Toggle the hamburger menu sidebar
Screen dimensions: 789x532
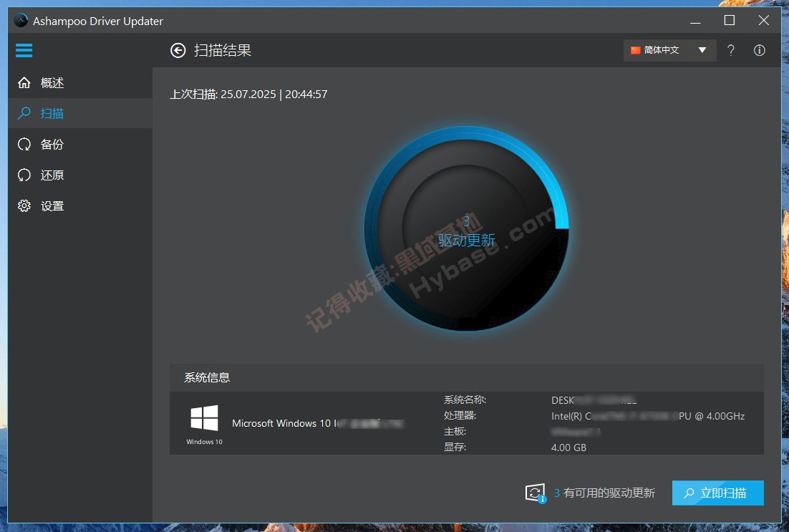24,50
